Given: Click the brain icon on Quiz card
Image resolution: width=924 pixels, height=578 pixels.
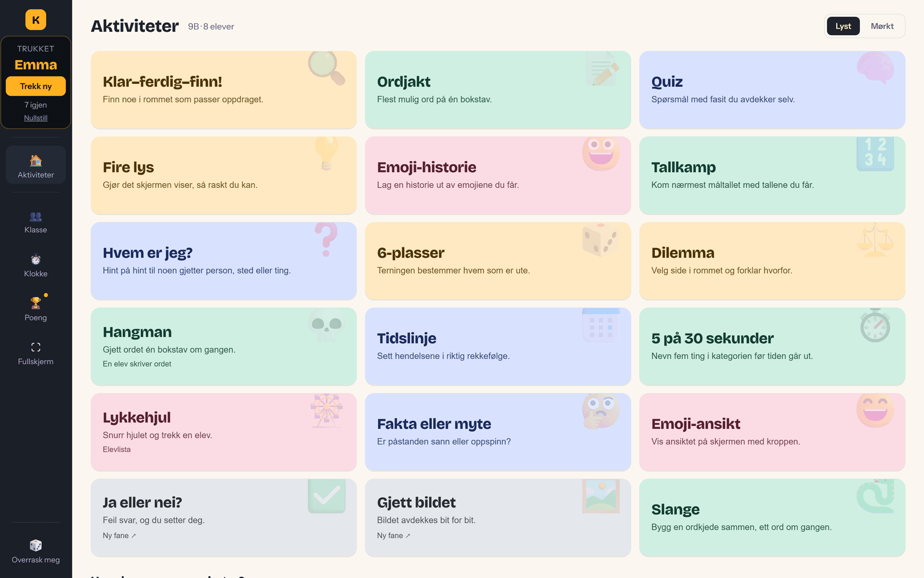Looking at the screenshot, I should coord(875,68).
